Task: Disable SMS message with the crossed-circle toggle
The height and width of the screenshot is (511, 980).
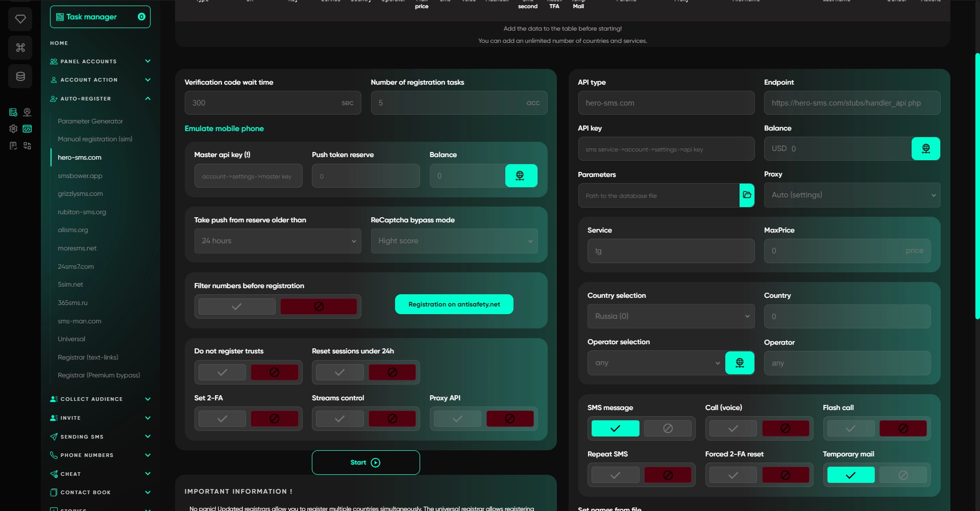Action: tap(668, 428)
